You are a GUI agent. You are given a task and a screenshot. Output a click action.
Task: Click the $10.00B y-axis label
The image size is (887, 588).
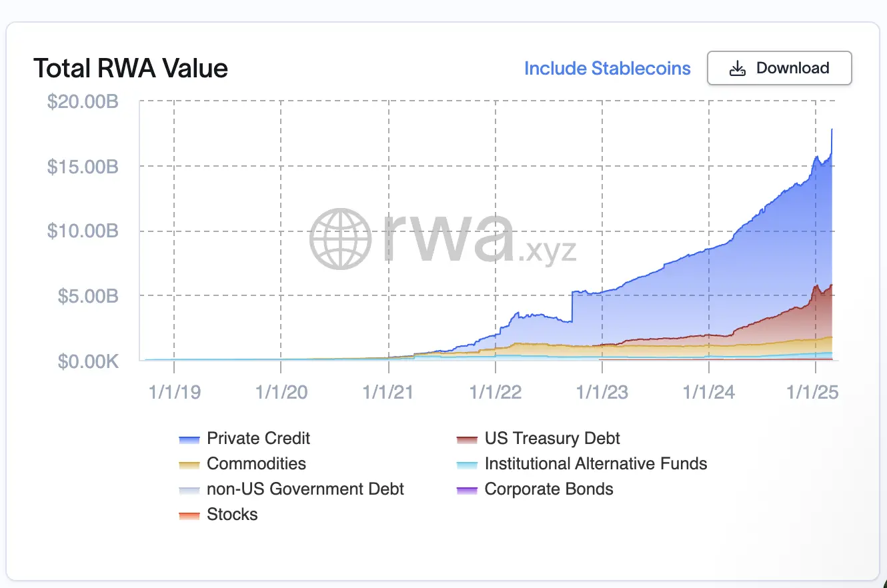point(83,231)
